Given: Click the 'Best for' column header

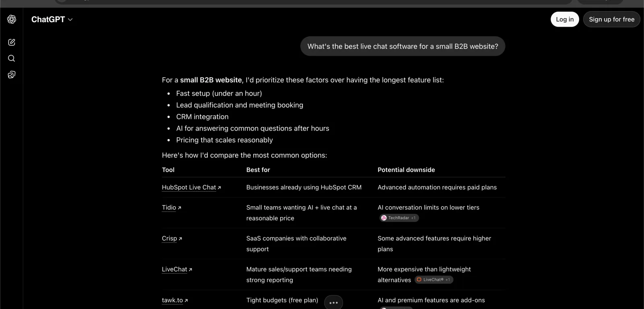Looking at the screenshot, I should (x=258, y=170).
